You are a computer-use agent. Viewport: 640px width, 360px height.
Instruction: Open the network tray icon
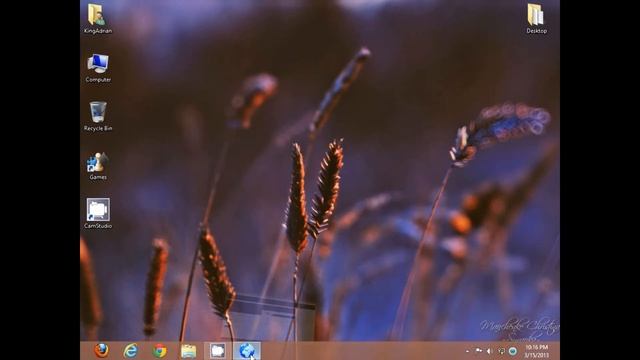pos(501,351)
